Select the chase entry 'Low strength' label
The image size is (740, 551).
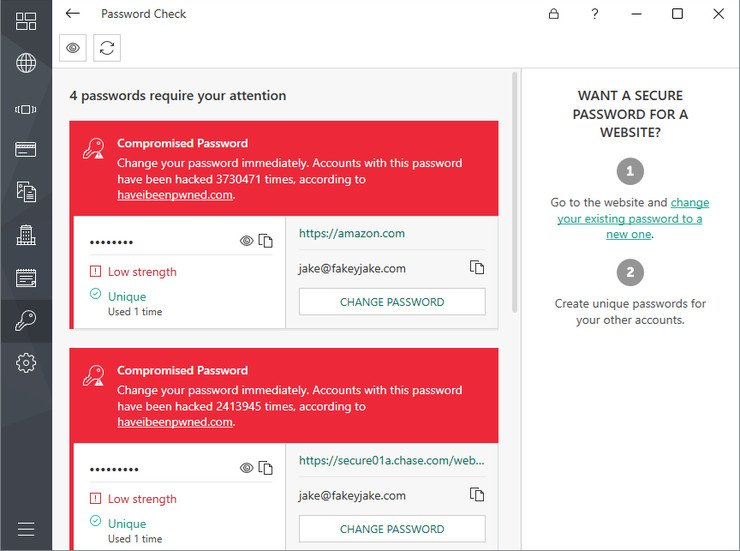point(142,499)
